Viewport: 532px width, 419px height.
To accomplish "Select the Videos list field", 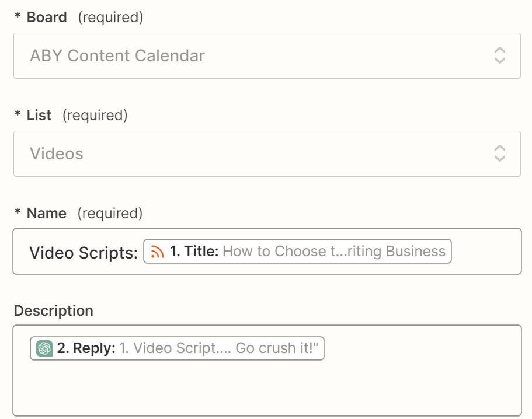I will 234,153.
